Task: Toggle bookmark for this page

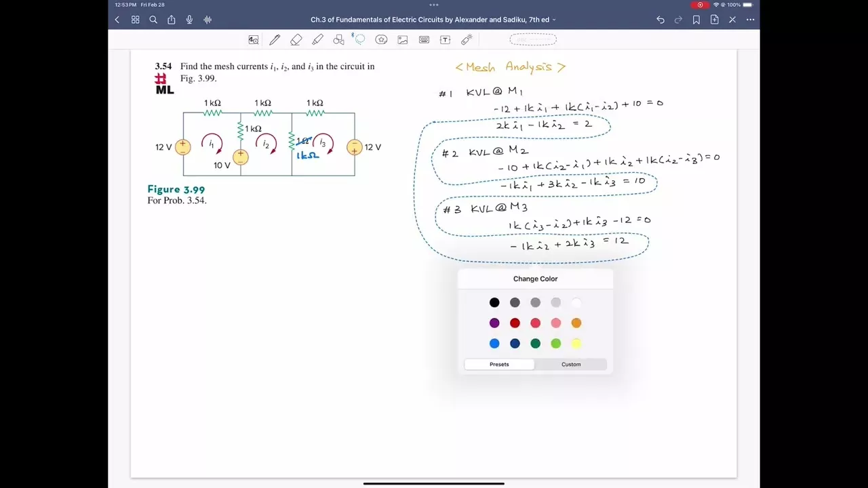Action: click(x=696, y=20)
